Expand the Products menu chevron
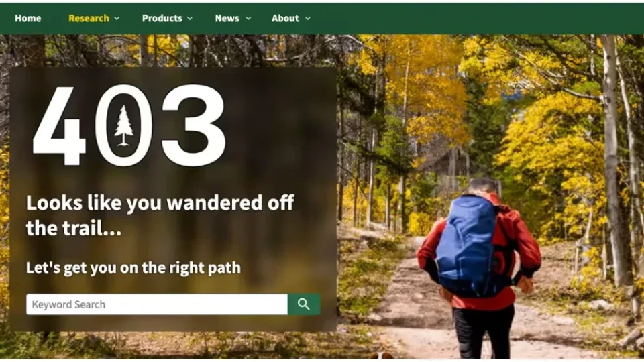This screenshot has height=362, width=644. pyautogui.click(x=190, y=19)
